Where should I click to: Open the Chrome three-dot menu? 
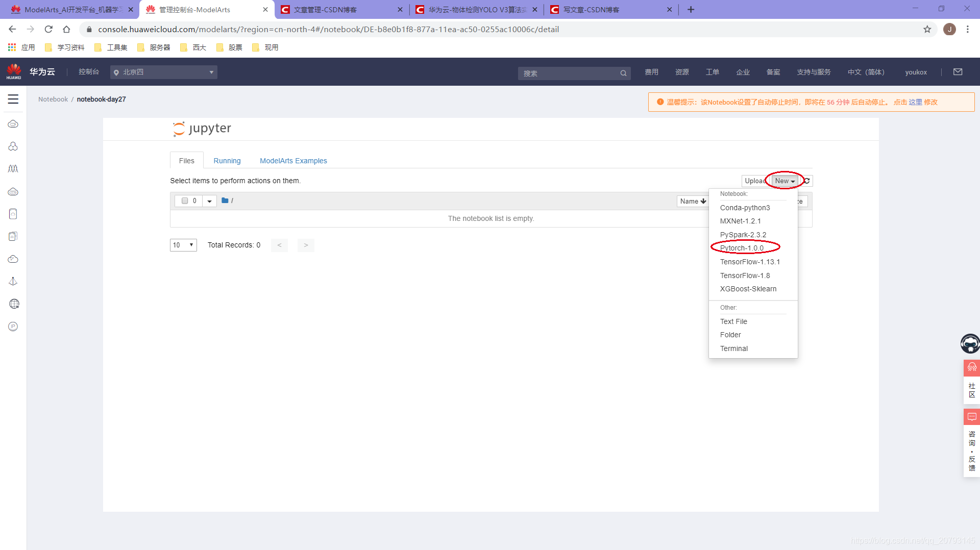(968, 29)
